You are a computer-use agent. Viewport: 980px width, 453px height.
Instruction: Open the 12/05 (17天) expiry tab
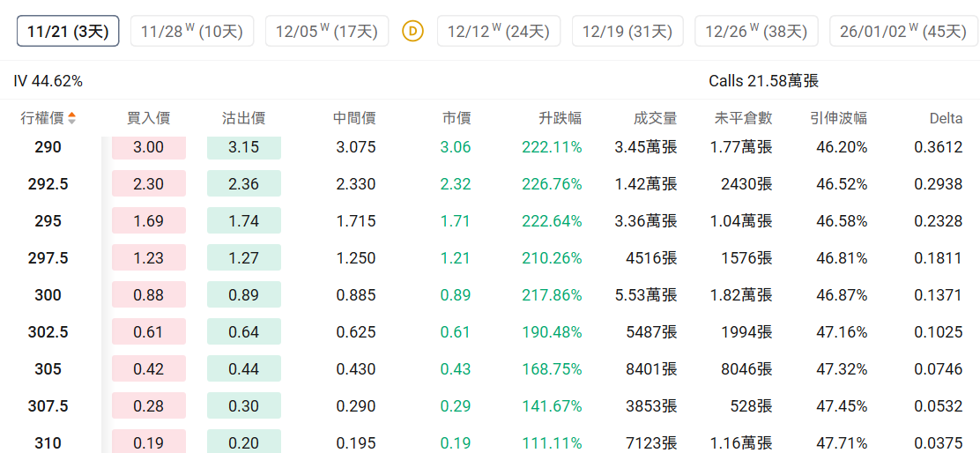pyautogui.click(x=326, y=32)
